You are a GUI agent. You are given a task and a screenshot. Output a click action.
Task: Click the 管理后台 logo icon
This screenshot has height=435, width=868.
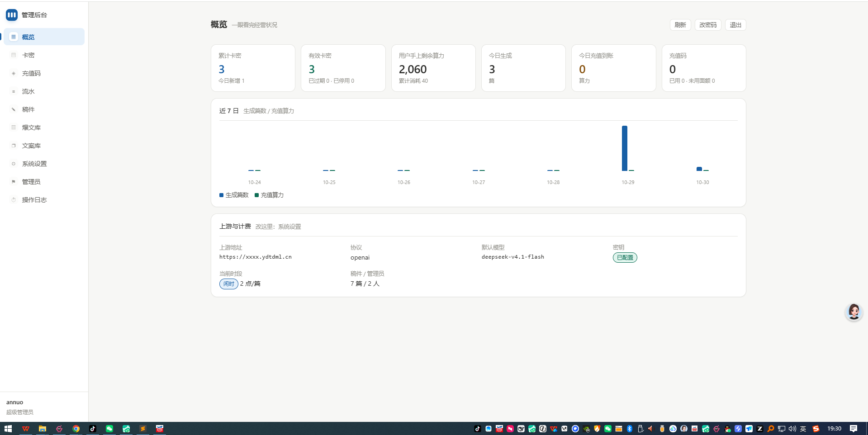[x=12, y=15]
